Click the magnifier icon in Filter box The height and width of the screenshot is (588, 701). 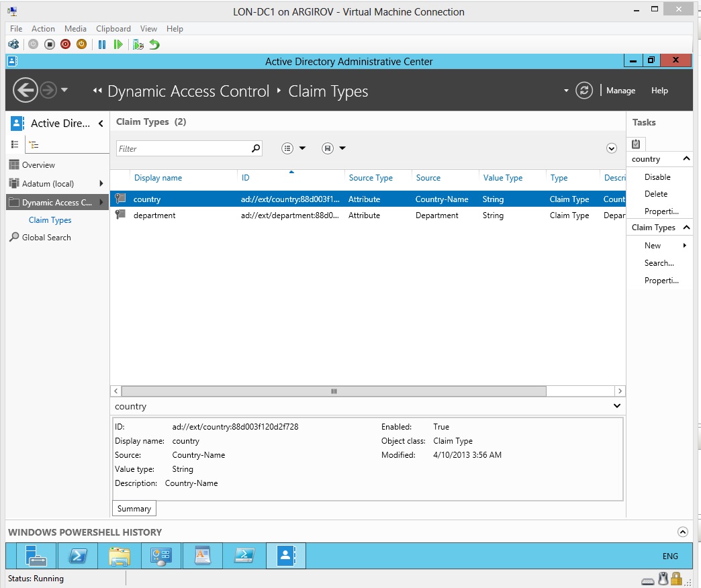pyautogui.click(x=256, y=148)
